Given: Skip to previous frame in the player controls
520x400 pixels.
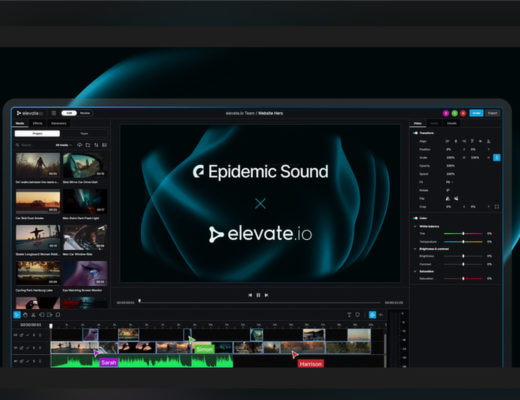Looking at the screenshot, I should coord(250,295).
